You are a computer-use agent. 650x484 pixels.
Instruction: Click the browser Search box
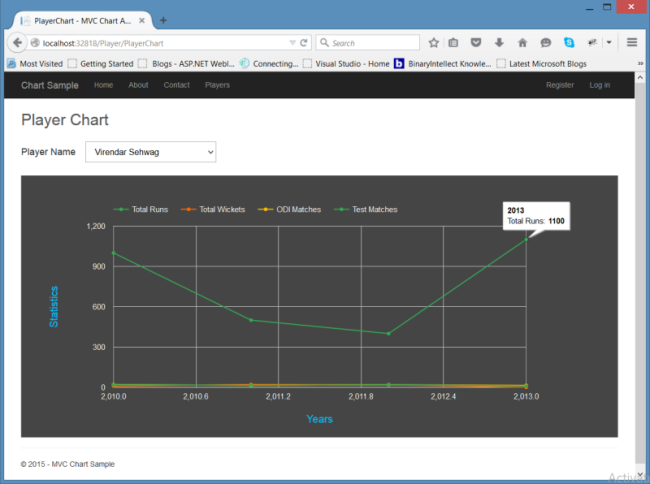click(x=368, y=43)
